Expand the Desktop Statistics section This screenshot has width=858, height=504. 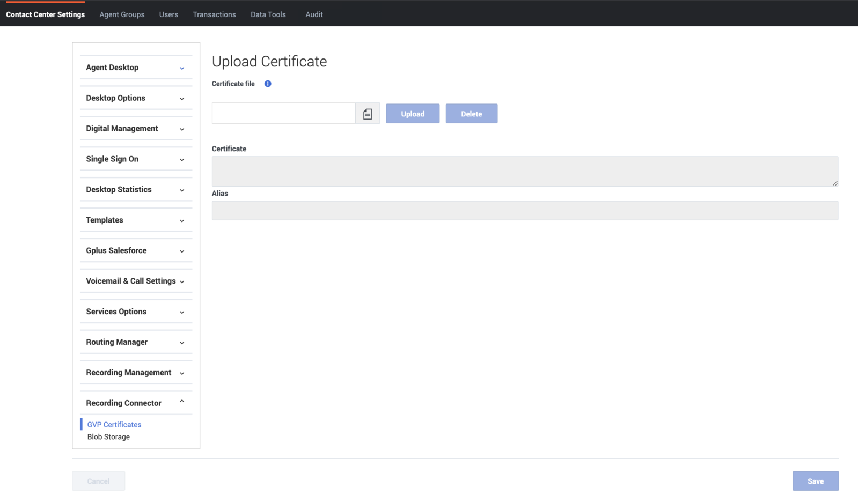click(136, 190)
